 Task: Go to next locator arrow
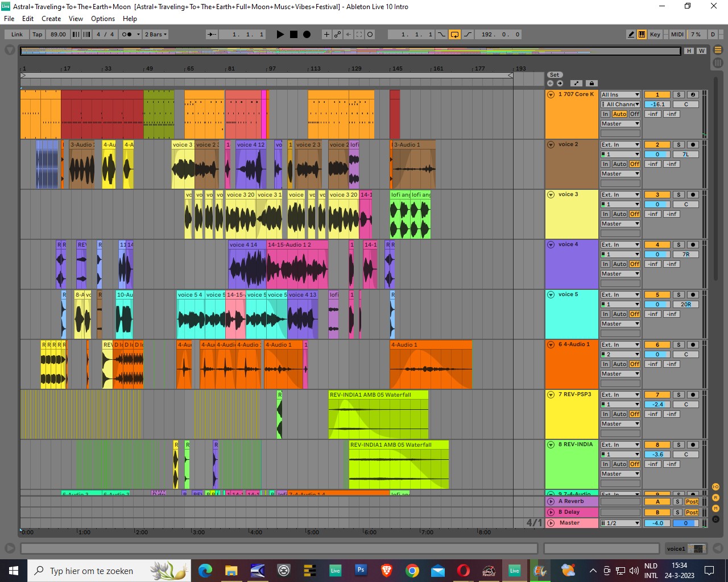pos(560,83)
